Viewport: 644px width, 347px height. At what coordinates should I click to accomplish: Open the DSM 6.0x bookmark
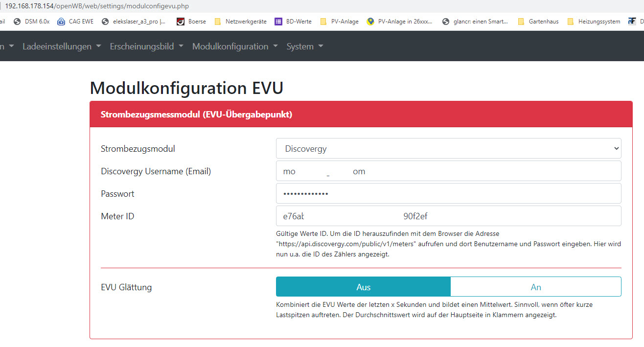click(32, 22)
